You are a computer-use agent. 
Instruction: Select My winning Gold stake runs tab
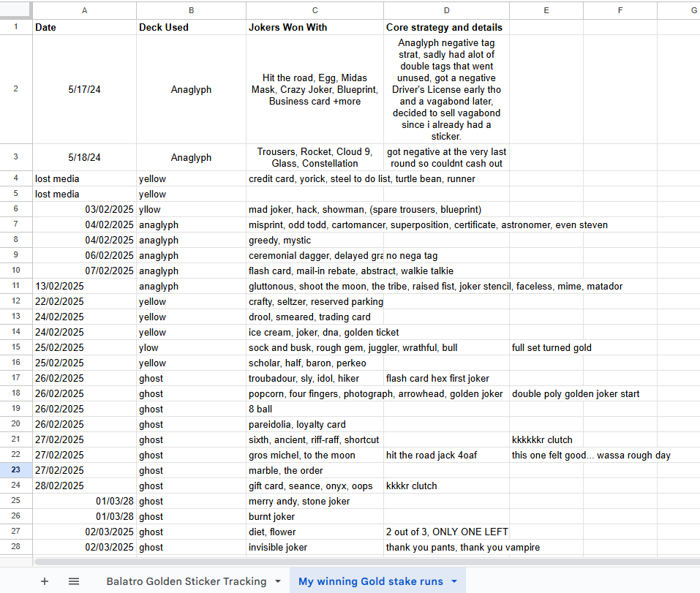coord(371,581)
